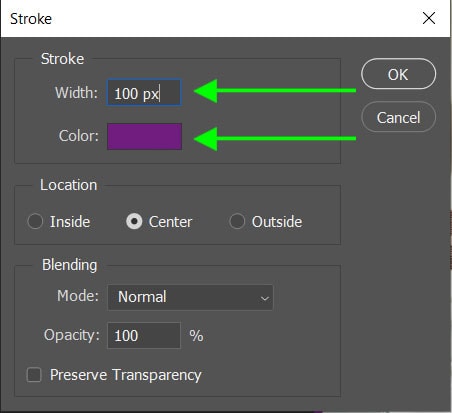
Task: Open the blending Mode dropdown showing Normal
Action: coord(190,297)
